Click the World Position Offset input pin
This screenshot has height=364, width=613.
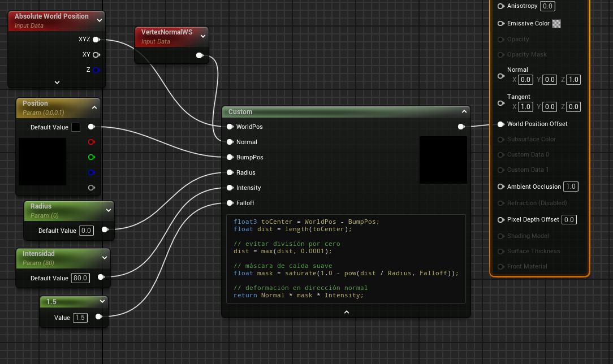pos(500,124)
